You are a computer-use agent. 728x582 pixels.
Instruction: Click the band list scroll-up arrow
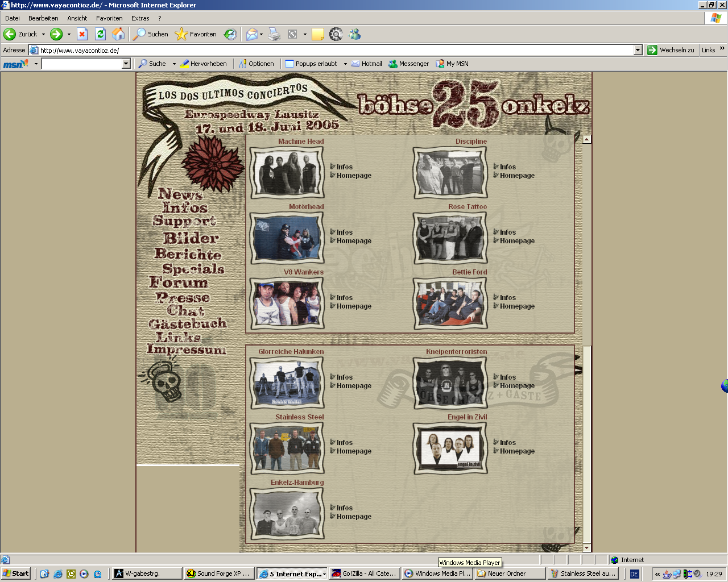pyautogui.click(x=587, y=139)
